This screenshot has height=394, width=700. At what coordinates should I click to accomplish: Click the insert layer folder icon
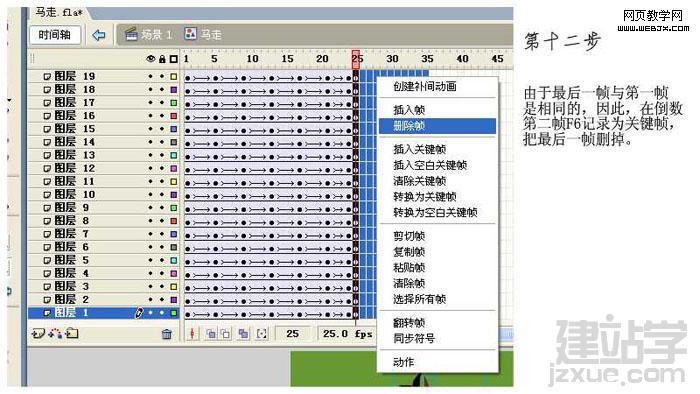click(x=72, y=333)
